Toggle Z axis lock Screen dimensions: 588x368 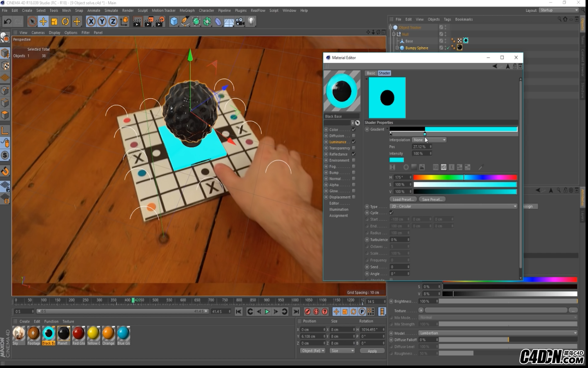(x=113, y=22)
